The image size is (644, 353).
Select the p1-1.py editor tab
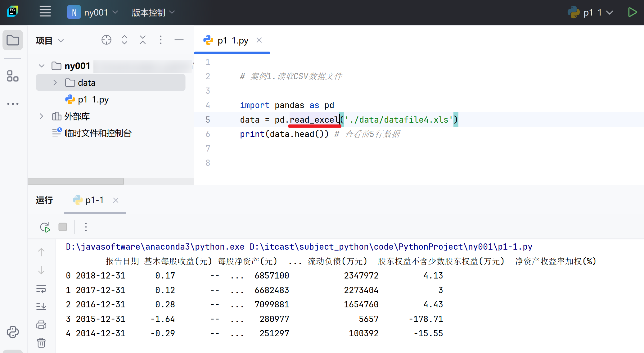tap(232, 41)
